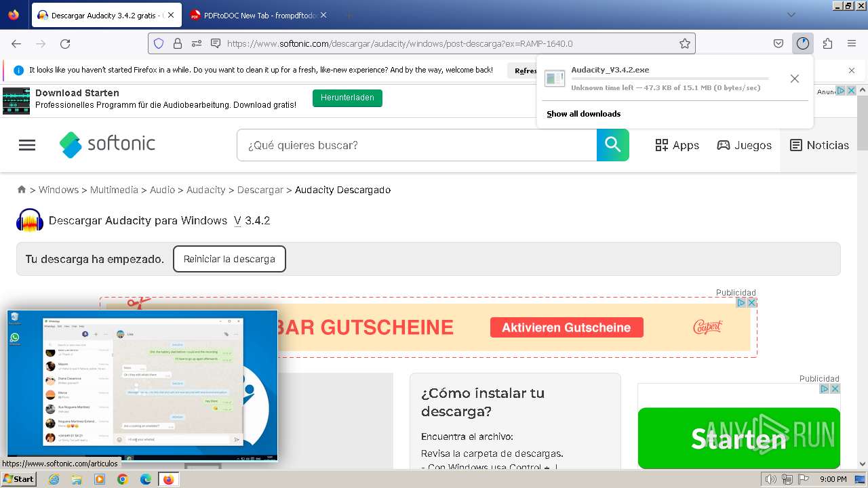This screenshot has height=488, width=868.
Task: Click the Multimedia breadcrumb link
Action: click(114, 190)
